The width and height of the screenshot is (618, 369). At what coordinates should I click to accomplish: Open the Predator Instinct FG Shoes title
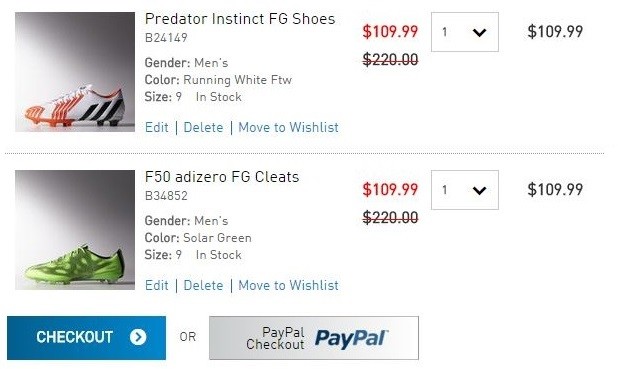click(240, 19)
